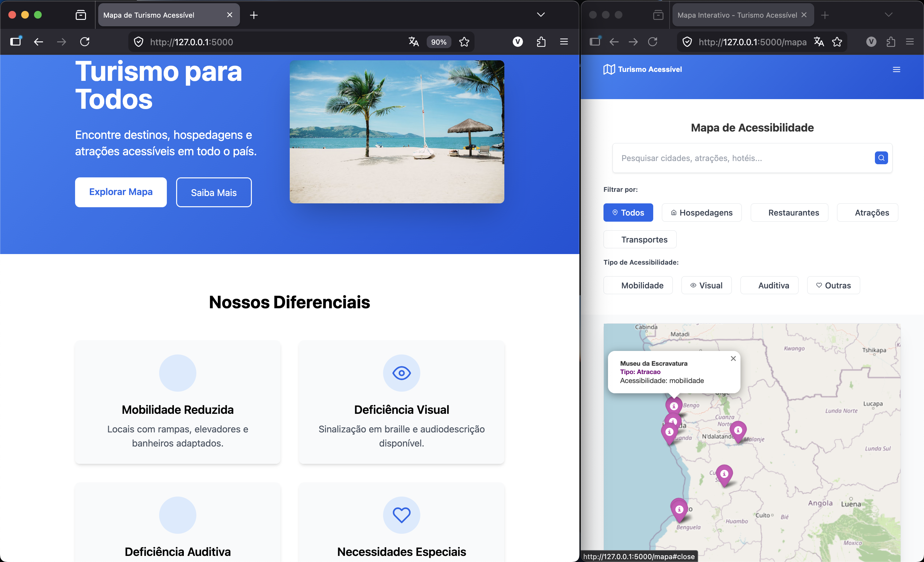Click the Explorar Mapa button

121,192
